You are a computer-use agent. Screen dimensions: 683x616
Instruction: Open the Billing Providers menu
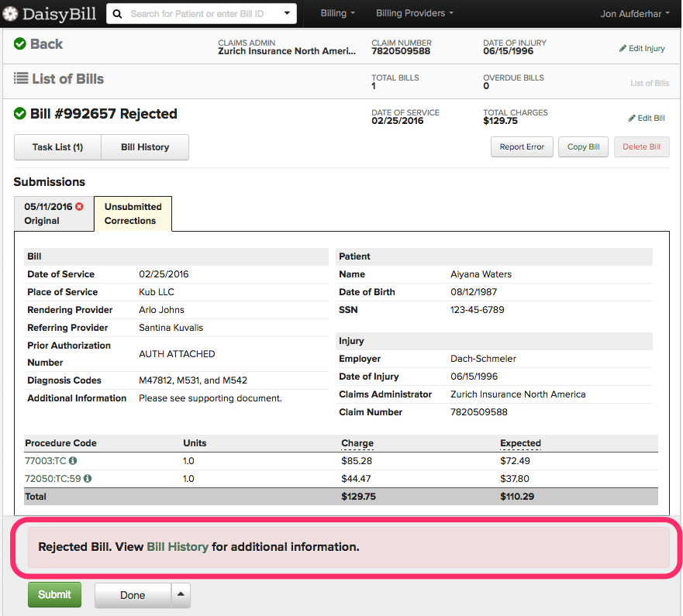coord(415,13)
